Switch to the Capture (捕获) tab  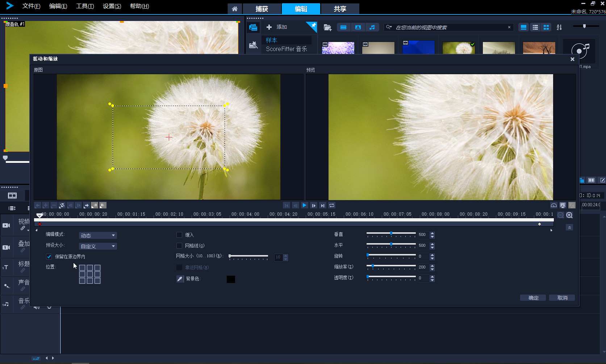click(262, 9)
